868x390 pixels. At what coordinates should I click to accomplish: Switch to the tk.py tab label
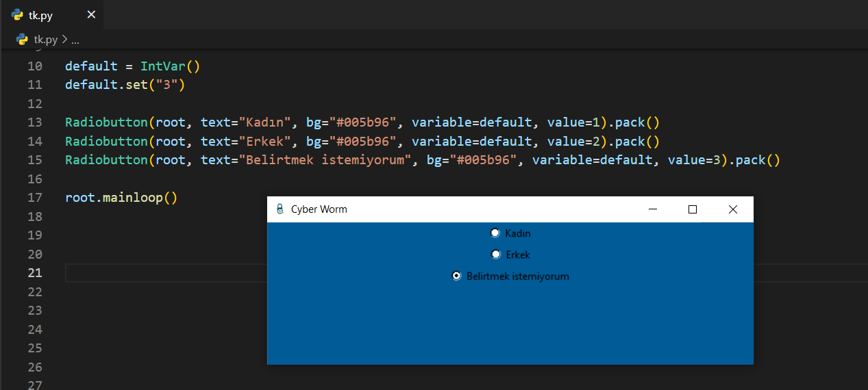tap(40, 15)
